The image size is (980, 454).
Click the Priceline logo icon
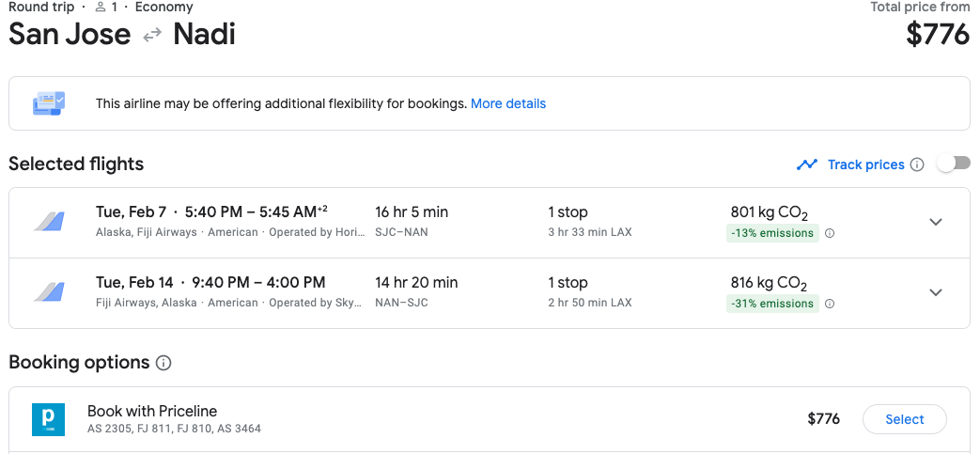[48, 419]
